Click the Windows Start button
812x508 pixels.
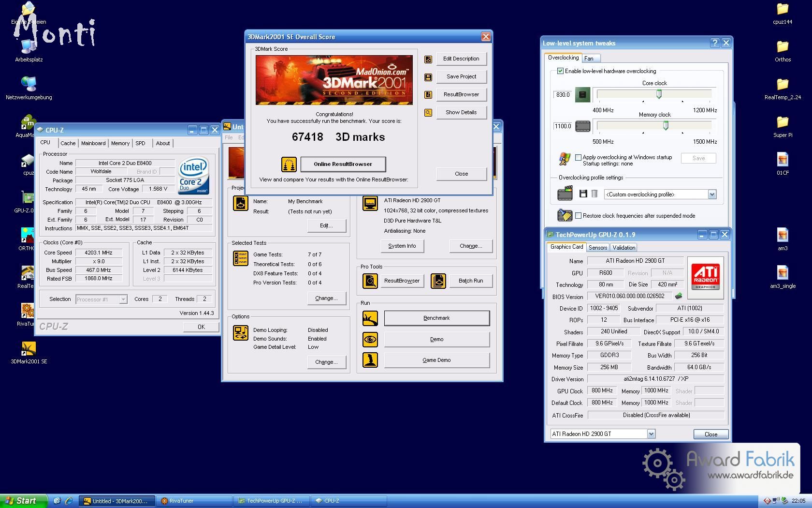[x=24, y=501]
